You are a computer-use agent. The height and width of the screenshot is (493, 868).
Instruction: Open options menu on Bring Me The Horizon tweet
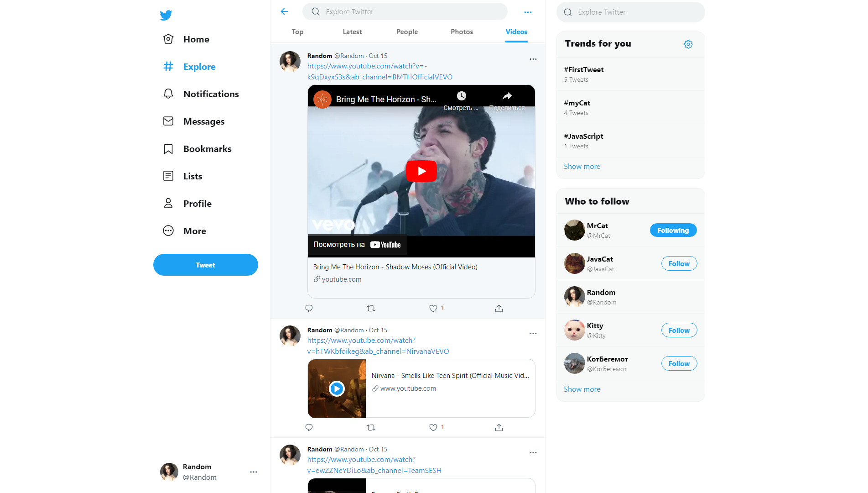click(533, 59)
